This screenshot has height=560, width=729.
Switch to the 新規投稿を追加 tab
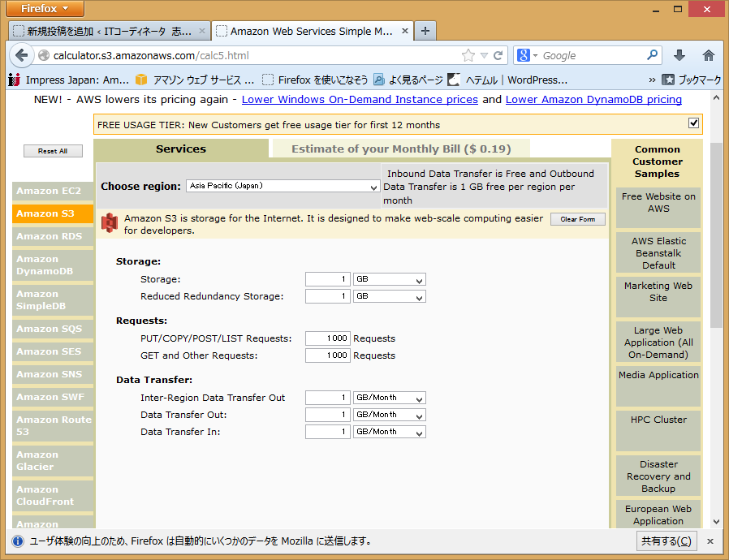(x=110, y=31)
